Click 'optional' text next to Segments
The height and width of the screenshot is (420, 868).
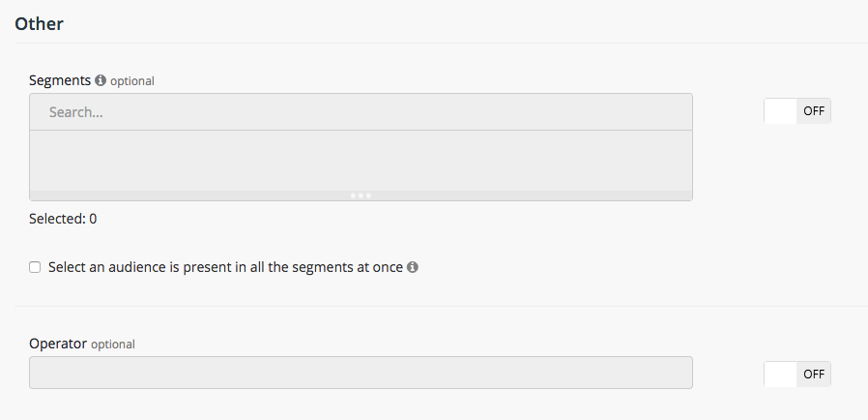pyautogui.click(x=132, y=81)
